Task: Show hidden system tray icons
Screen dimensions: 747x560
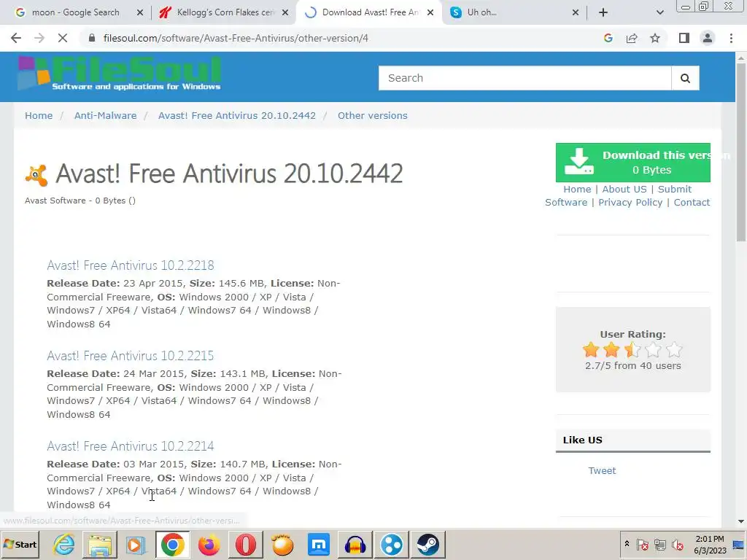Action: [x=627, y=544]
